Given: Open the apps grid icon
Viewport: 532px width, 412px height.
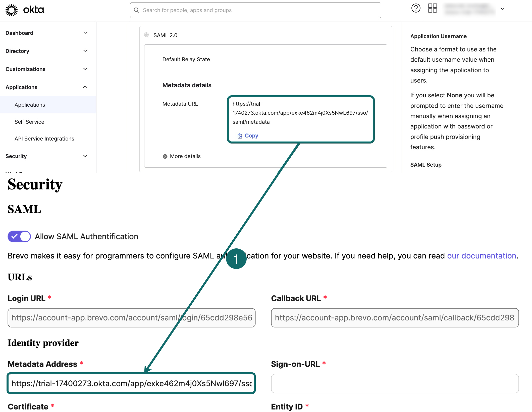Looking at the screenshot, I should (x=433, y=8).
